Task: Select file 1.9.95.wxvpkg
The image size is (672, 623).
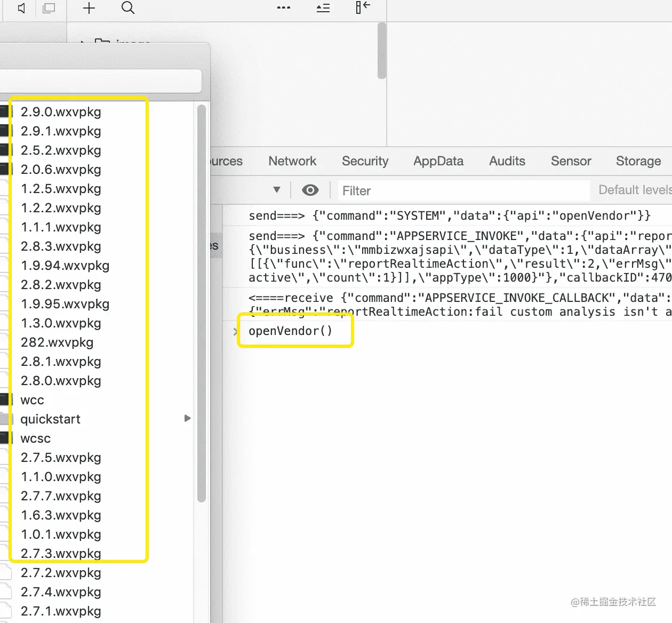Action: coord(65,304)
